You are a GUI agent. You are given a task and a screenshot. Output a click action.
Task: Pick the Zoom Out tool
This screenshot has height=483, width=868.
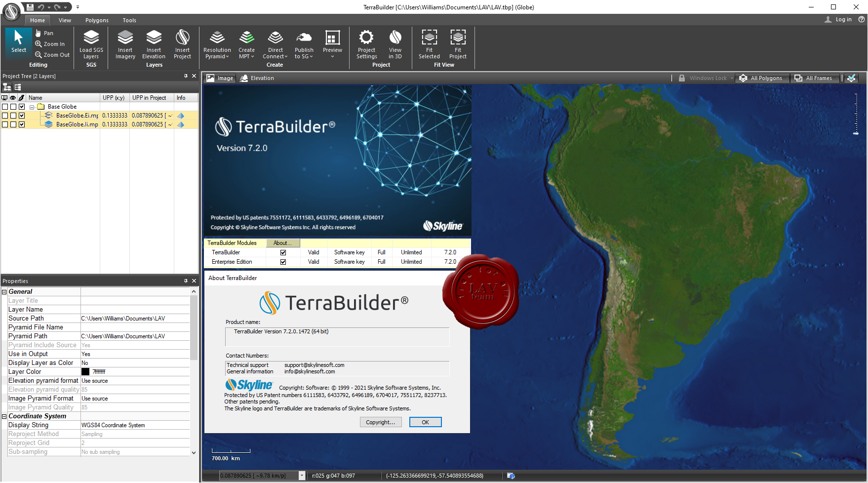(52, 55)
